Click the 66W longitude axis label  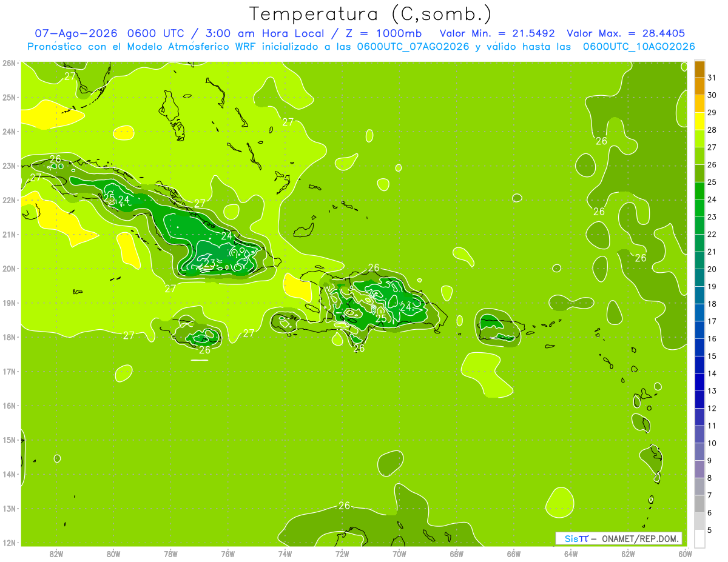tap(514, 554)
